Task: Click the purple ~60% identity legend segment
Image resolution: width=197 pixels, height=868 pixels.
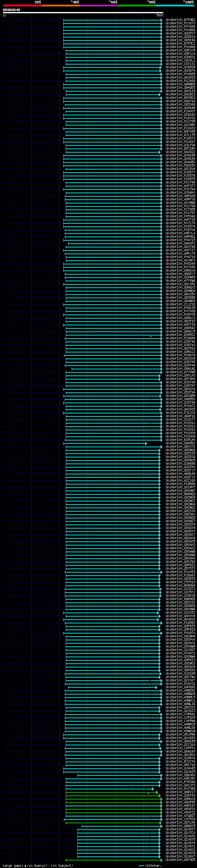Action: [x=99, y=6]
